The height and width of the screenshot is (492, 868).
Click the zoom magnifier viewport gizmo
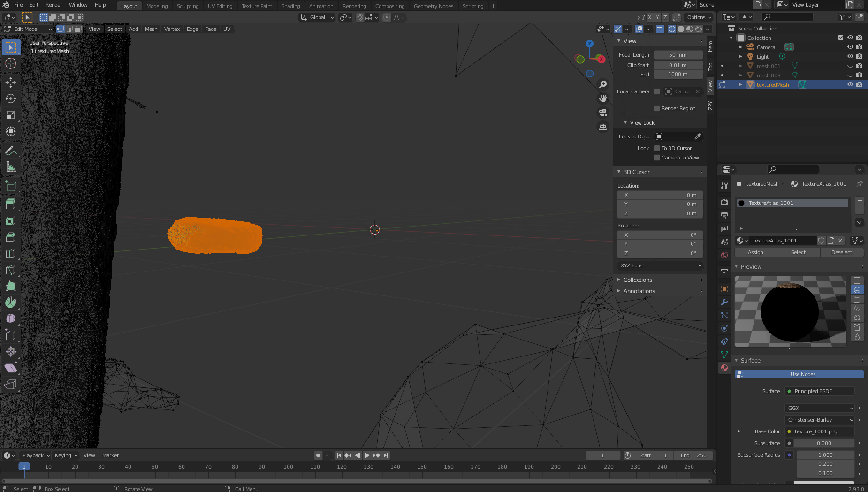[603, 84]
